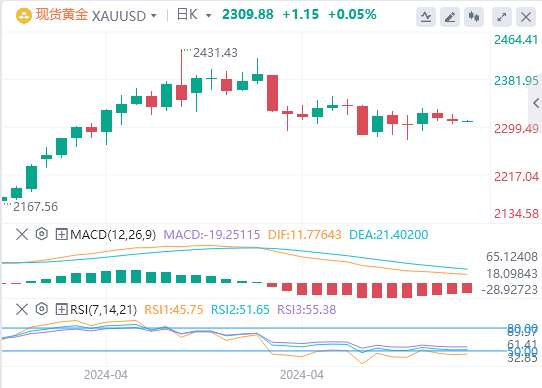The image size is (542, 388).
Task: Open the XAUUSD symbol dropdown
Action: click(x=153, y=16)
